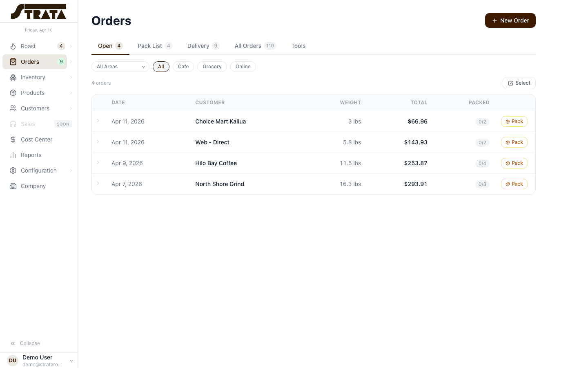Image resolution: width=588 pixels, height=368 pixels.
Task: Enable the Cafe filter chip
Action: coord(183,66)
